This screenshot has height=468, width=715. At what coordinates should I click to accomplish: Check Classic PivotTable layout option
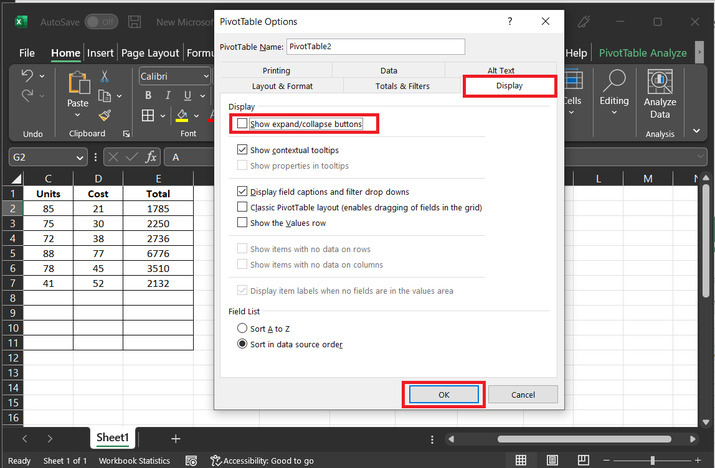pos(242,207)
